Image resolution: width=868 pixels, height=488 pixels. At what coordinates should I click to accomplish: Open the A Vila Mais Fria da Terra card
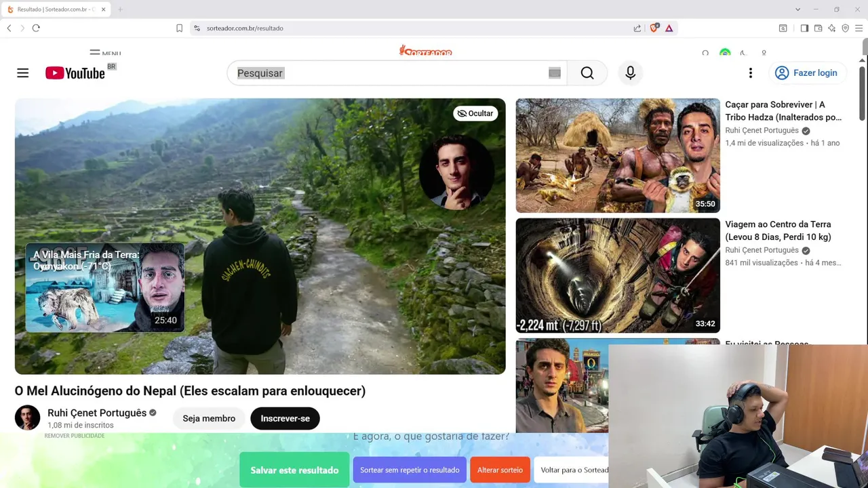pyautogui.click(x=105, y=288)
